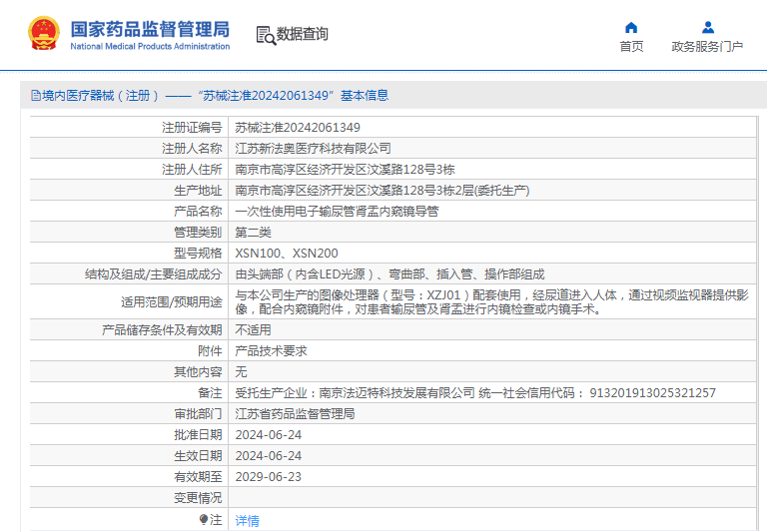The height and width of the screenshot is (532, 767).
Task: Click 第二类 management category value
Action: (x=253, y=233)
